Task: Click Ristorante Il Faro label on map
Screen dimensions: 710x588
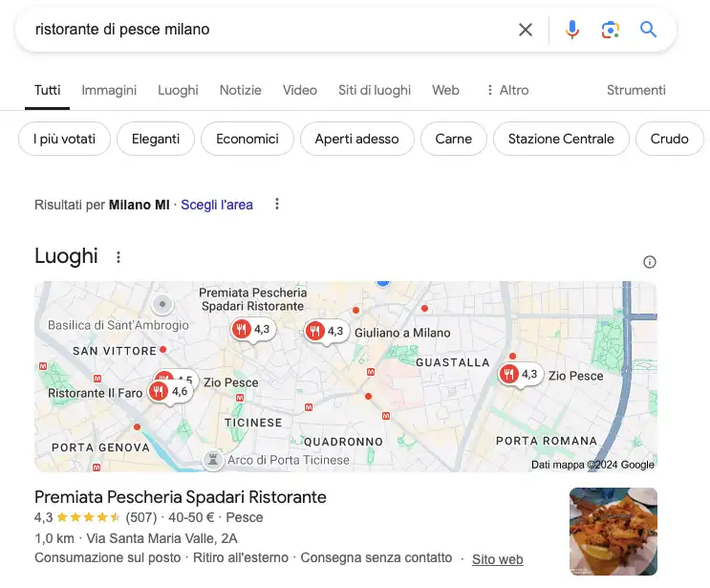Action: (96, 393)
